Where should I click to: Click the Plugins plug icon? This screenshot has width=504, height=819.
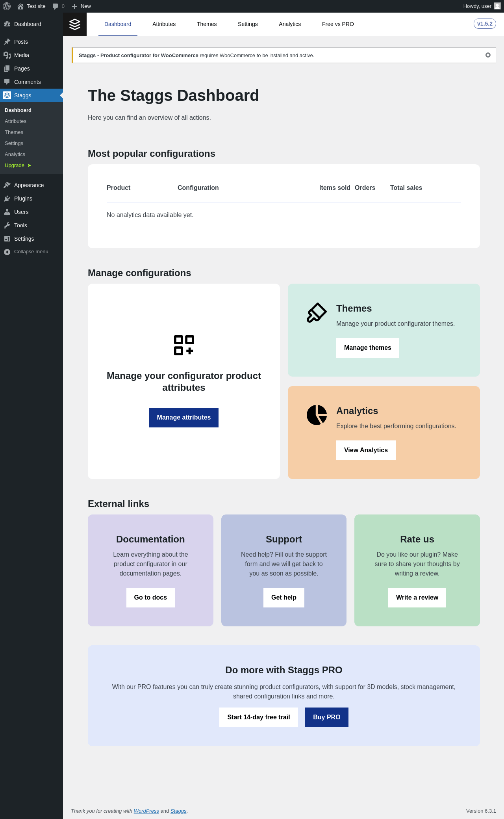[x=7, y=199]
